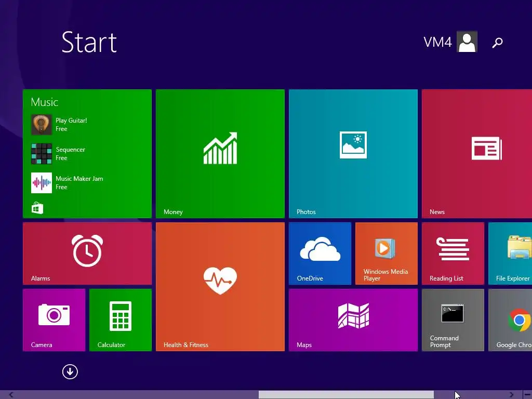Show all apps with down arrow
The image size is (532, 399).
(x=70, y=372)
